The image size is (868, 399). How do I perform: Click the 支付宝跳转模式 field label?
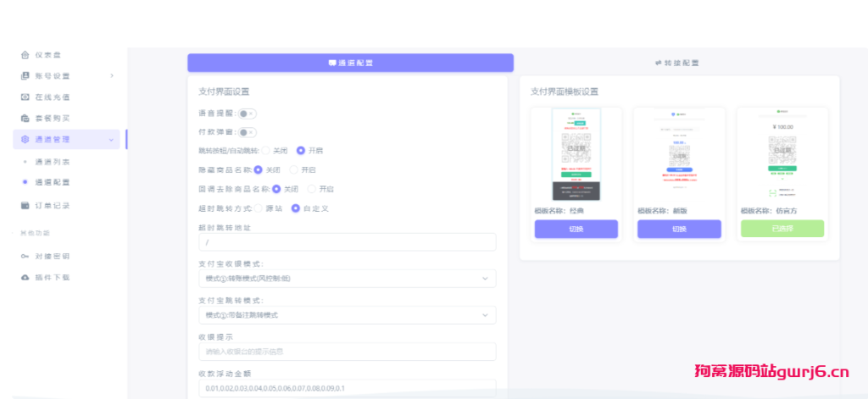[231, 301]
